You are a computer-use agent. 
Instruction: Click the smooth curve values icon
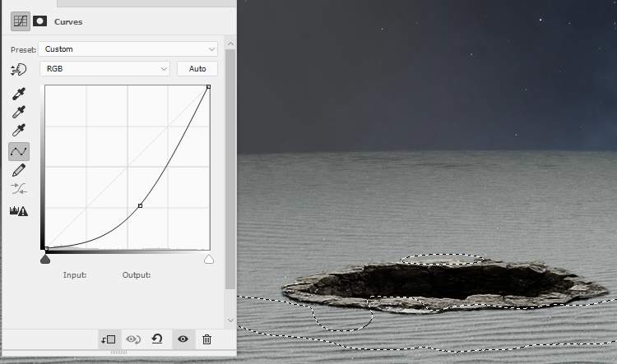point(18,189)
